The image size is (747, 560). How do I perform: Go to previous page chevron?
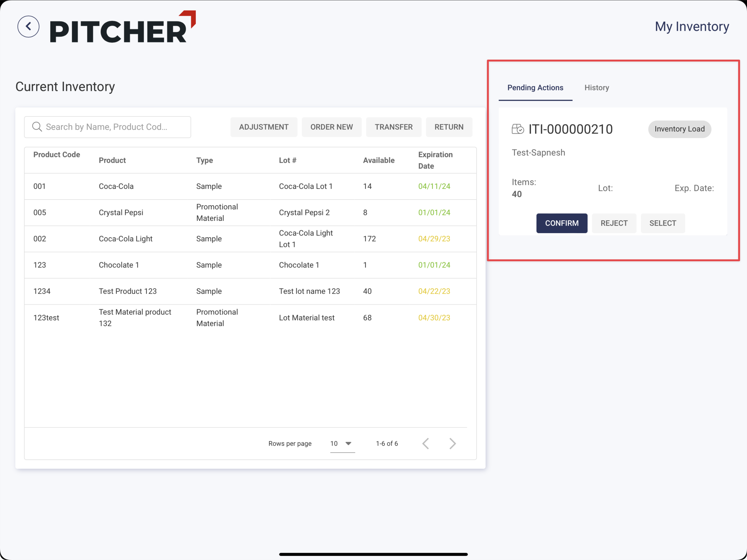click(x=426, y=444)
